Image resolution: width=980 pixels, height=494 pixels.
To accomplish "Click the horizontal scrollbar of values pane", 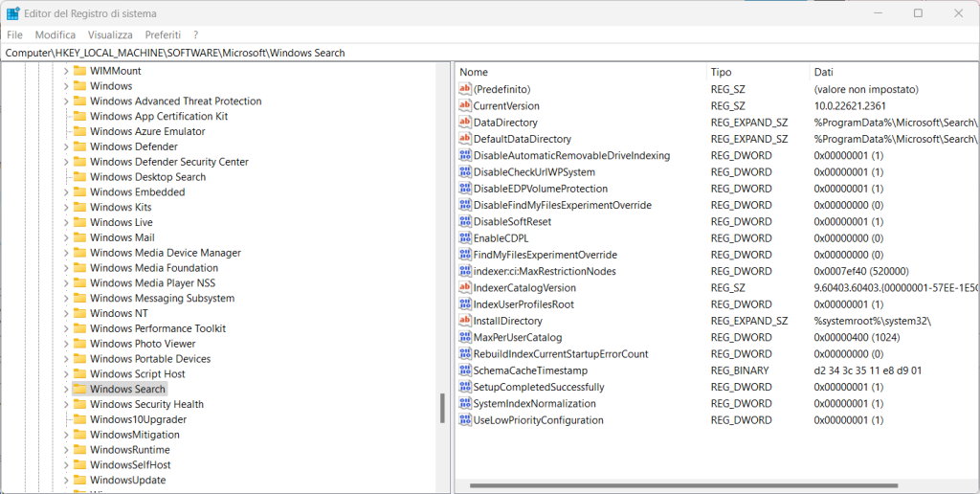I will click(683, 485).
